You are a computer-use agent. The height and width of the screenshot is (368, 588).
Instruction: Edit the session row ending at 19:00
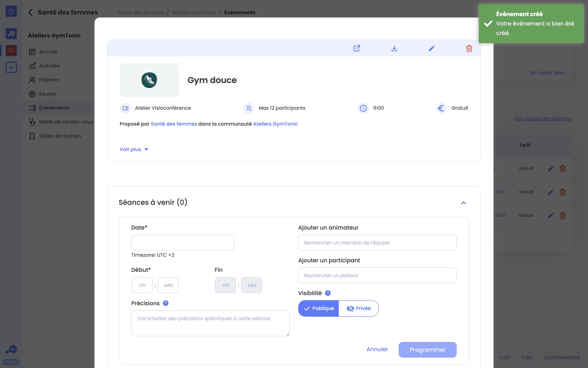click(551, 192)
